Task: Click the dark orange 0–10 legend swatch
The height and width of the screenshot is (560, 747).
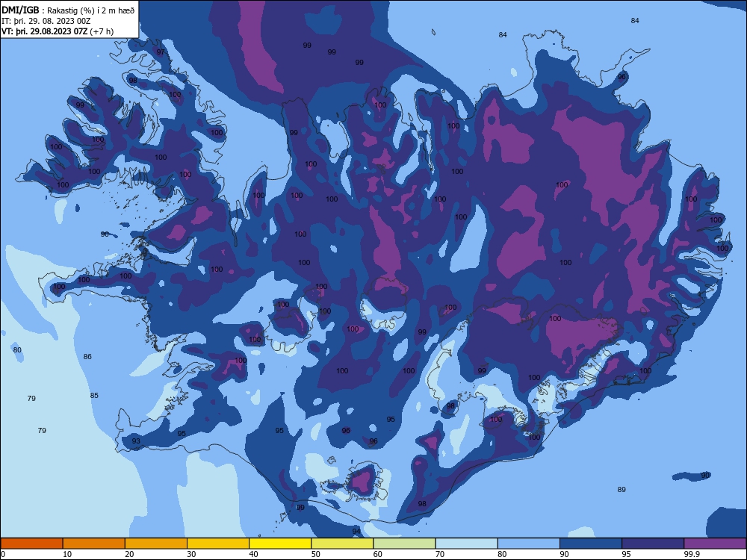Action: [x=31, y=544]
